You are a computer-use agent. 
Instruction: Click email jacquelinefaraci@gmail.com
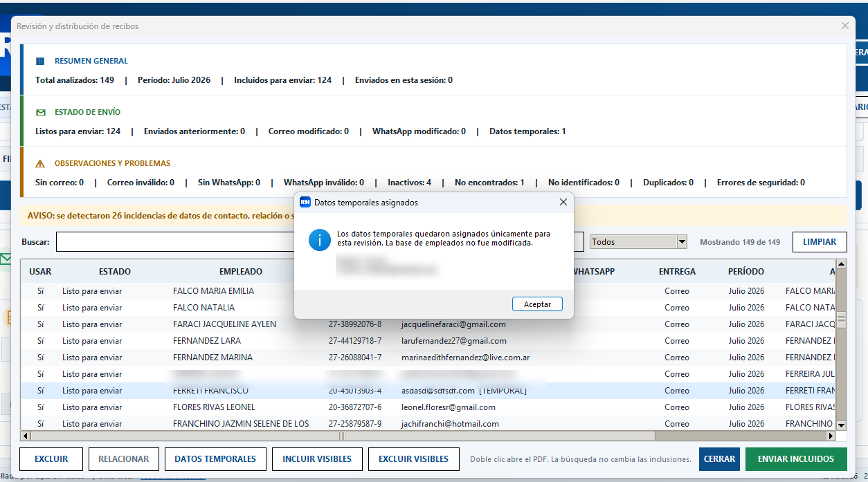click(x=453, y=324)
